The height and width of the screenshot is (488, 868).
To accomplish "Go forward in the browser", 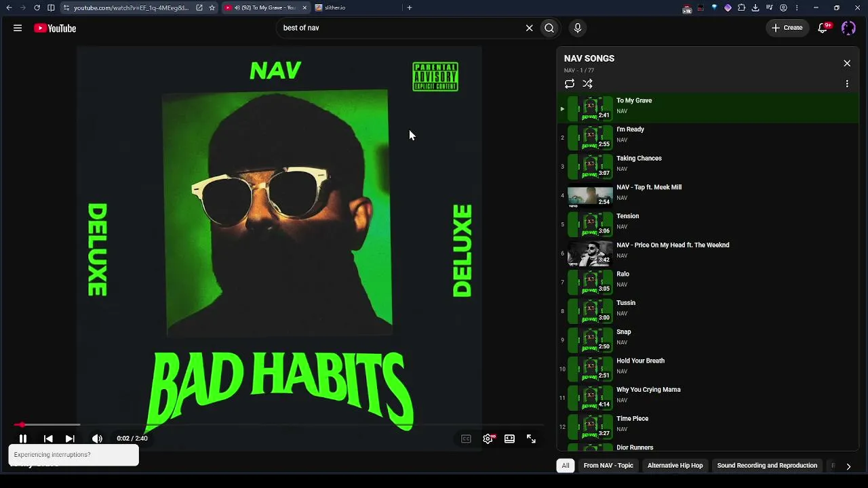I will 22,7.
